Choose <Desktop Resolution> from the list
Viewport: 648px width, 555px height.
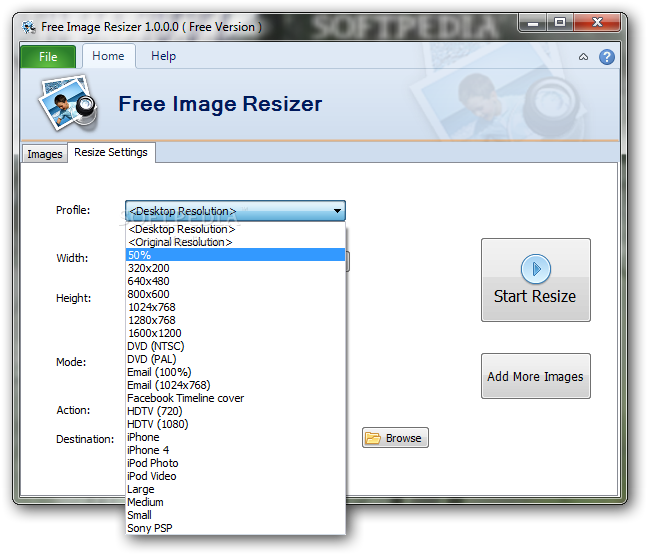pyautogui.click(x=235, y=229)
